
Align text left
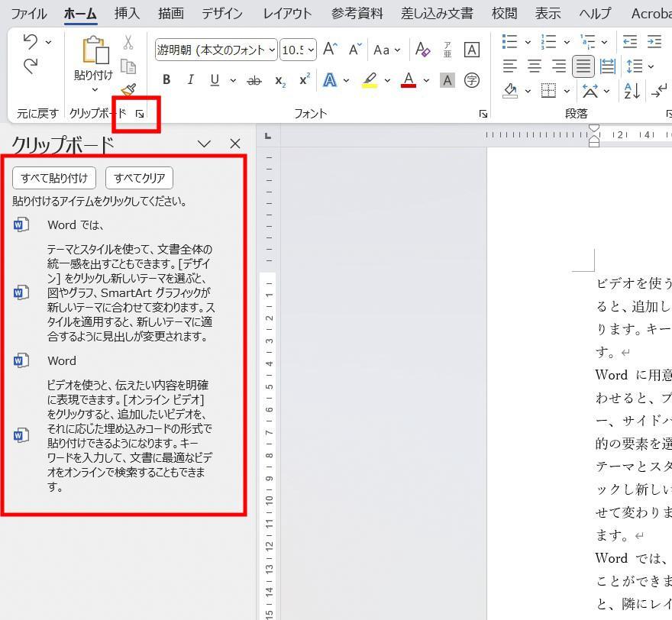(x=510, y=66)
